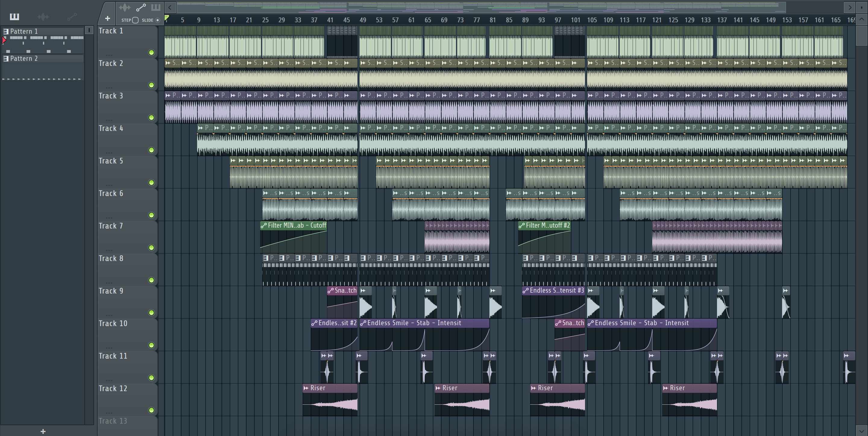Mute Track 2 with its green light
The height and width of the screenshot is (436, 868).
tap(151, 85)
